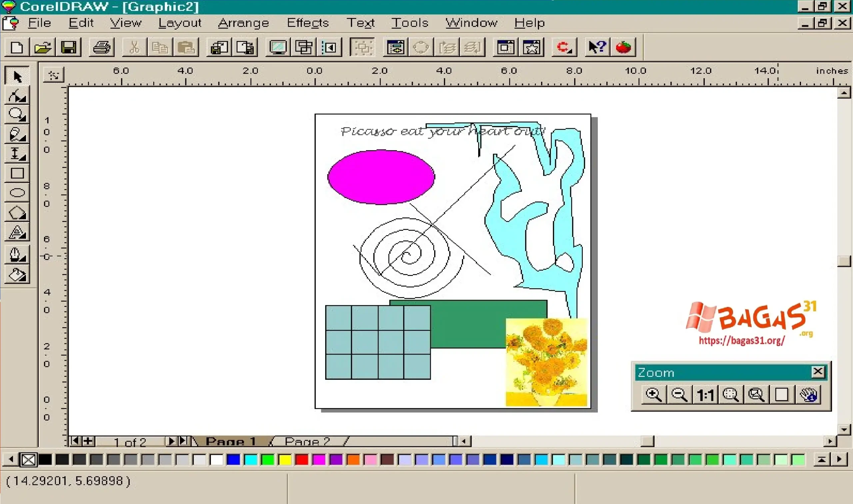Select the Ellipse tool
Viewport: 853px width, 504px height.
tap(16, 192)
